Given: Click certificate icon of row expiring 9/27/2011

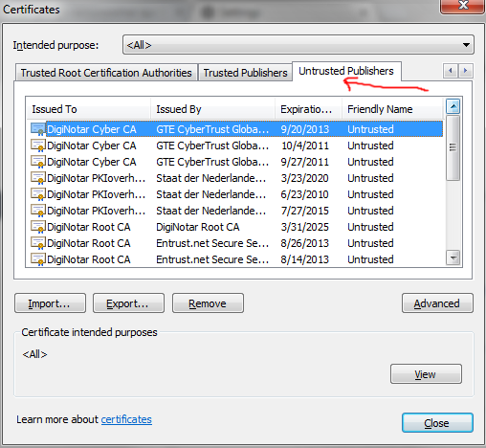Looking at the screenshot, I should (38, 162).
